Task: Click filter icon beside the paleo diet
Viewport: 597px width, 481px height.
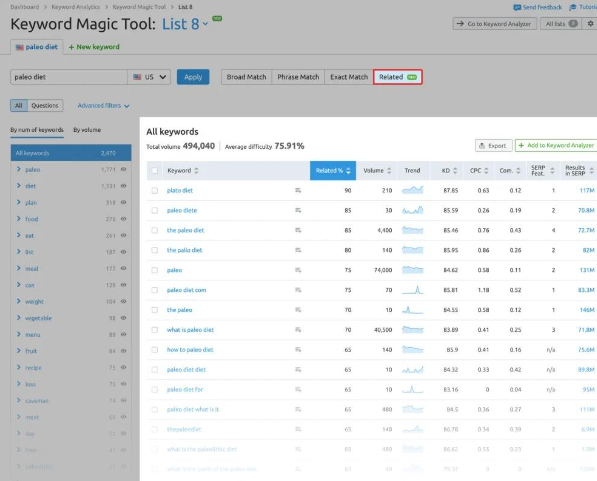Action: coord(298,230)
